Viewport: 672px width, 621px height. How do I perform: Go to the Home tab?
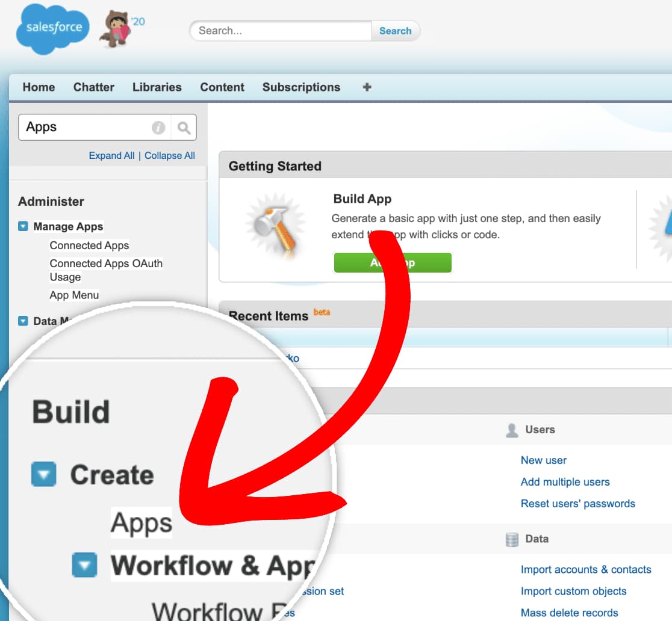(x=39, y=87)
